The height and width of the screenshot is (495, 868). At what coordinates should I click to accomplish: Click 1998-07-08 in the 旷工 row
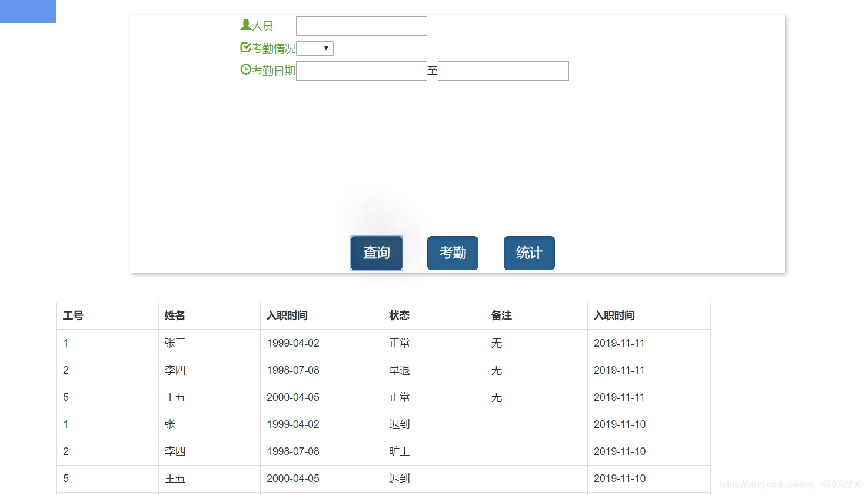click(293, 451)
